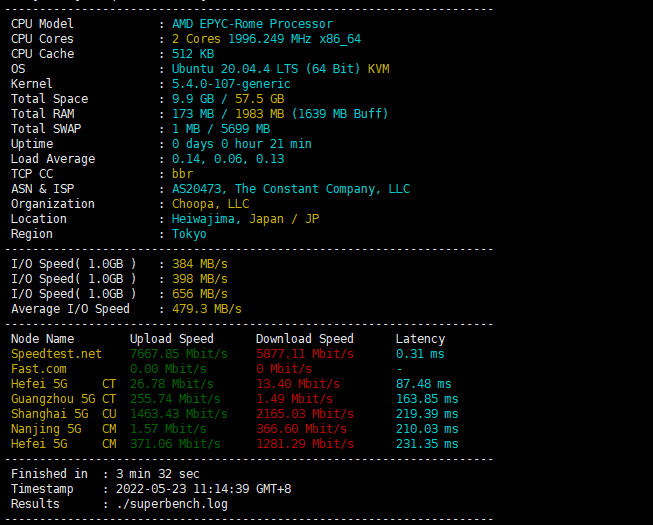Click the latency value 231.35 ms
Viewport: 653px width, 525px height.
(x=427, y=443)
